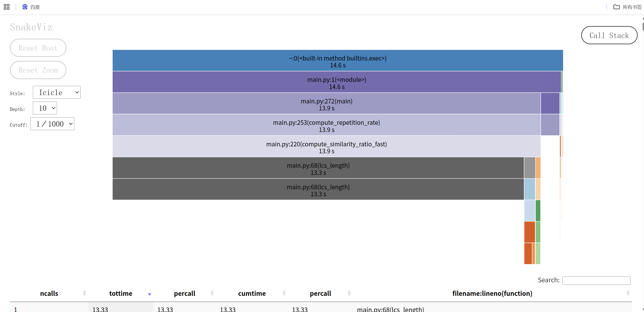Open the Cutoff dropdown set to 1/1000
The width and height of the screenshot is (644, 312).
(x=52, y=124)
